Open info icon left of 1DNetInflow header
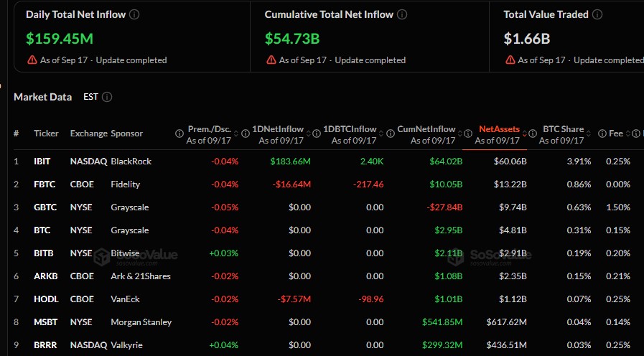This screenshot has height=356, width=644. pos(246,133)
